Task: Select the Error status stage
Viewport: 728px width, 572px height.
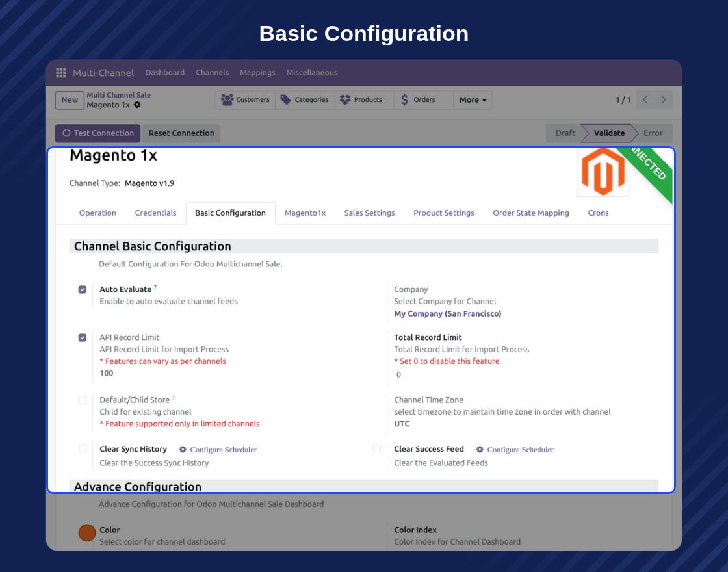Action: 653,133
